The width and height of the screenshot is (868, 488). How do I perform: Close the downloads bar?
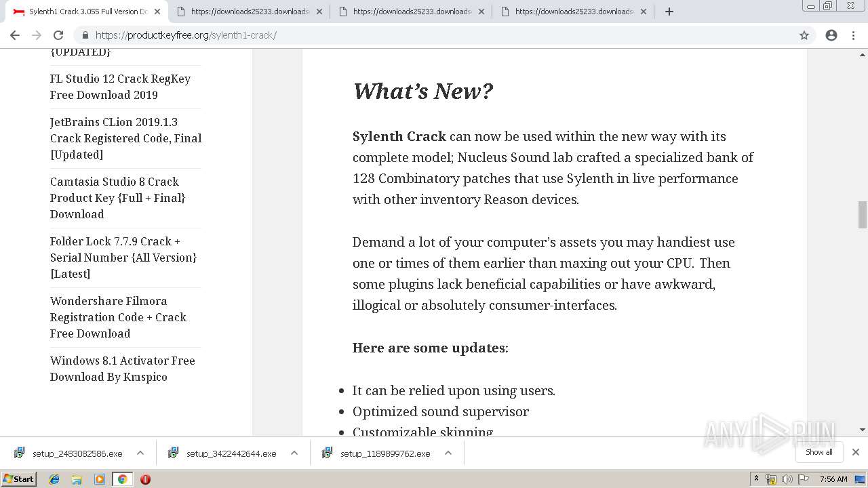856,452
